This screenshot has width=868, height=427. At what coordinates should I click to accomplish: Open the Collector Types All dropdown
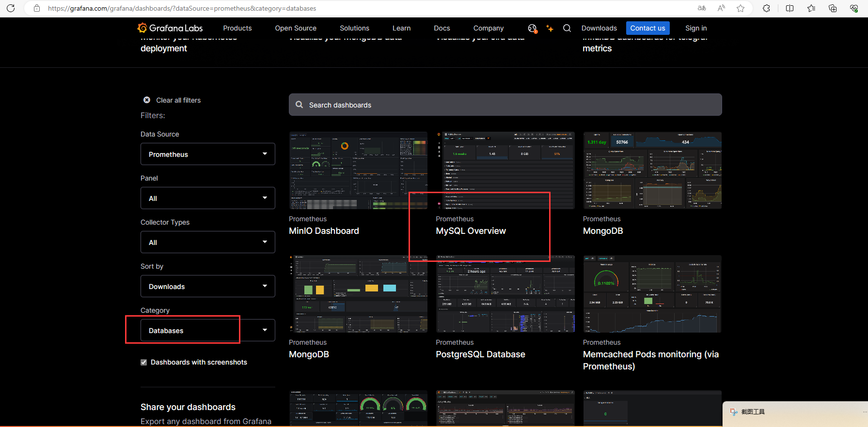[x=208, y=242]
